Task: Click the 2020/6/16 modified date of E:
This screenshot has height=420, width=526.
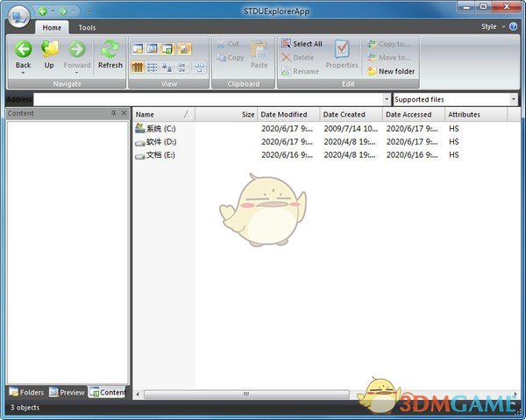Action: pyautogui.click(x=287, y=155)
